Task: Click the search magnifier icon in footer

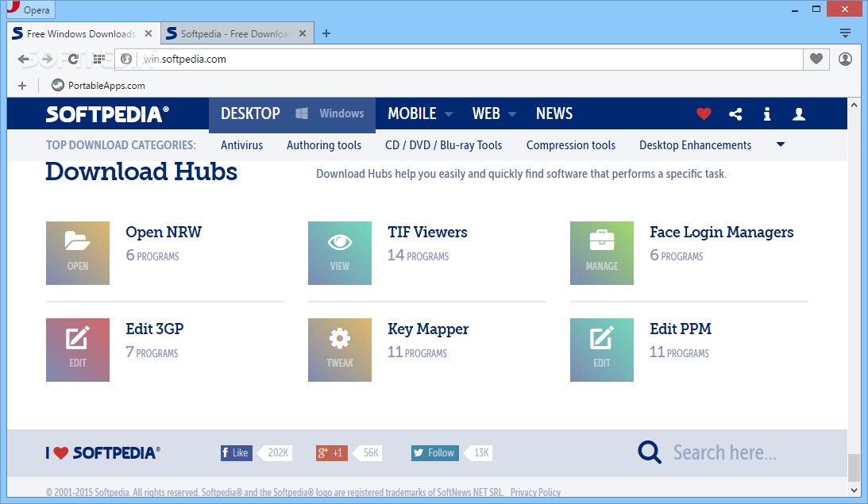Action: click(650, 452)
